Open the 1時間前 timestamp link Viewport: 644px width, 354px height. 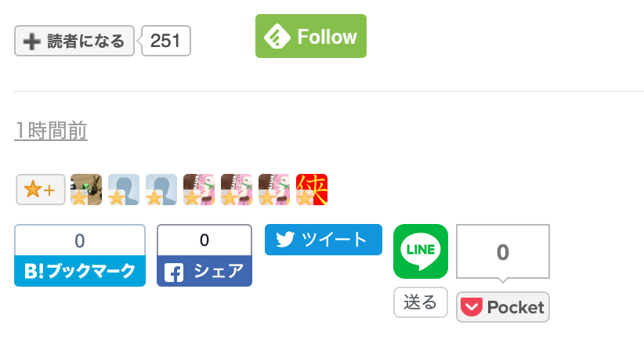pos(50,131)
